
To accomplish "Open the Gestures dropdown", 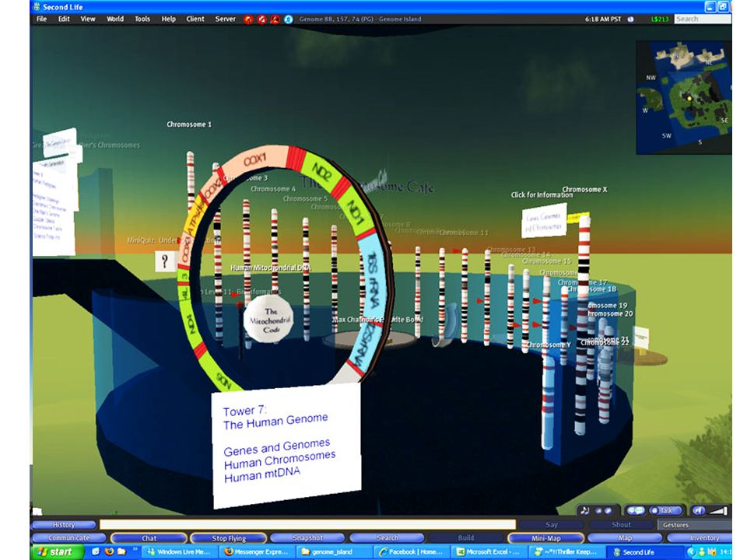I will coord(694,525).
